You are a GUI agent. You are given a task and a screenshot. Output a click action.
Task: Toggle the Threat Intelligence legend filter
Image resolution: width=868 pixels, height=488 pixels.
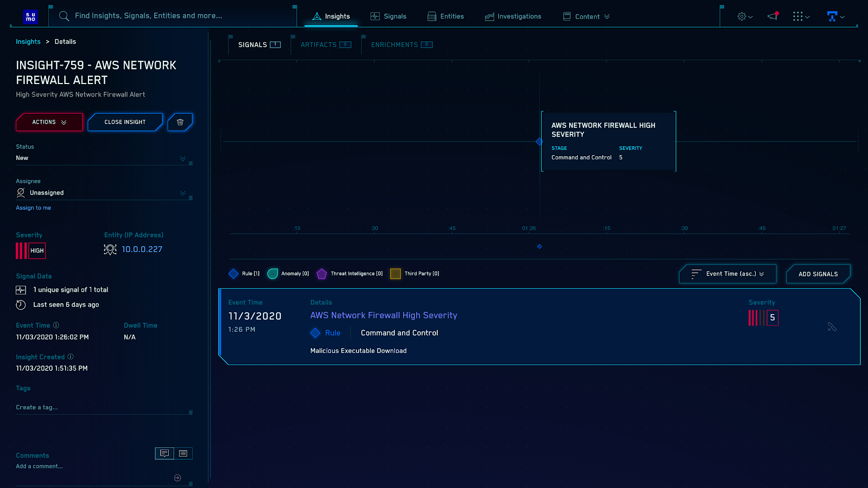click(350, 274)
